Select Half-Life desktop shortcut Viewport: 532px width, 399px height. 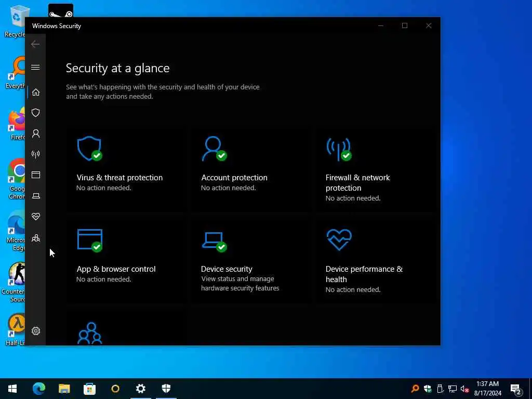click(x=16, y=329)
